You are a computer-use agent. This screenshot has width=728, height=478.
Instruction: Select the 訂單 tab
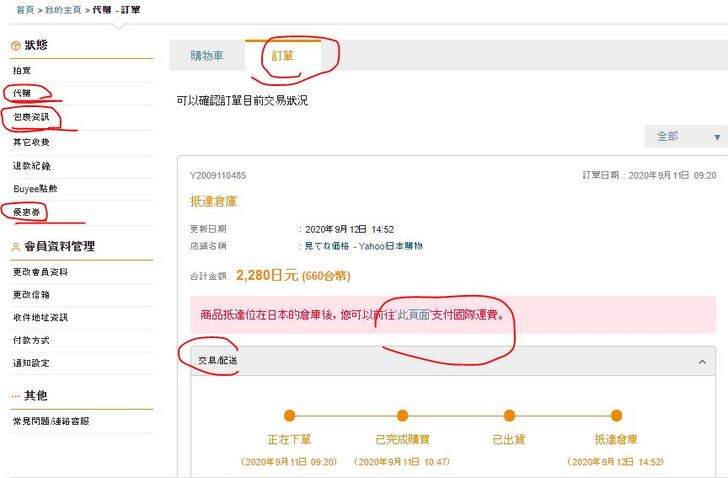point(284,56)
